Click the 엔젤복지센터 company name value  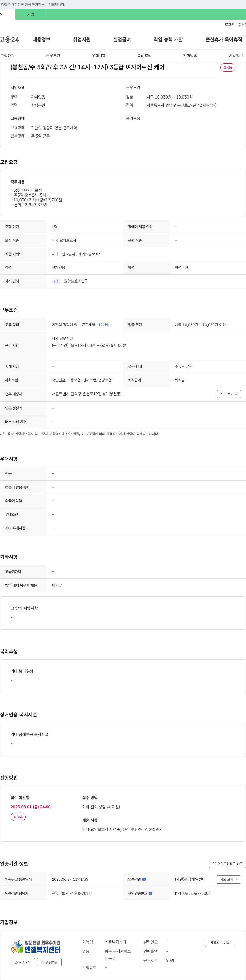click(115, 942)
